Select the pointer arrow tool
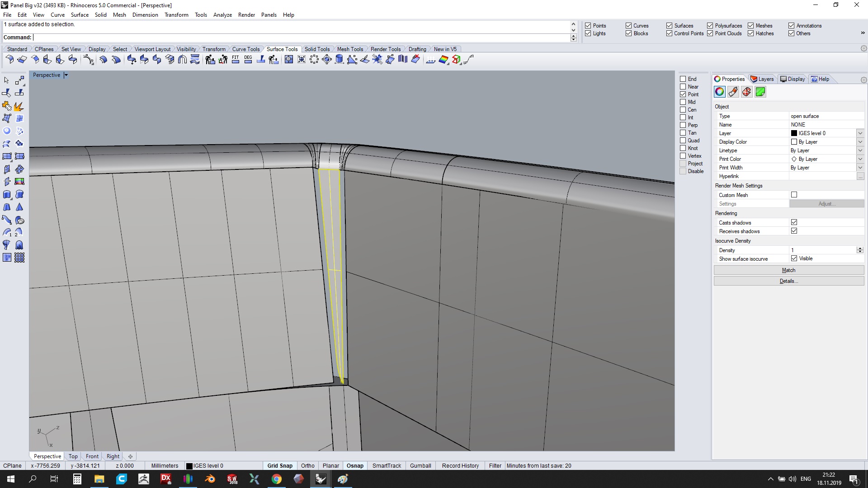The width and height of the screenshot is (868, 488). point(7,80)
